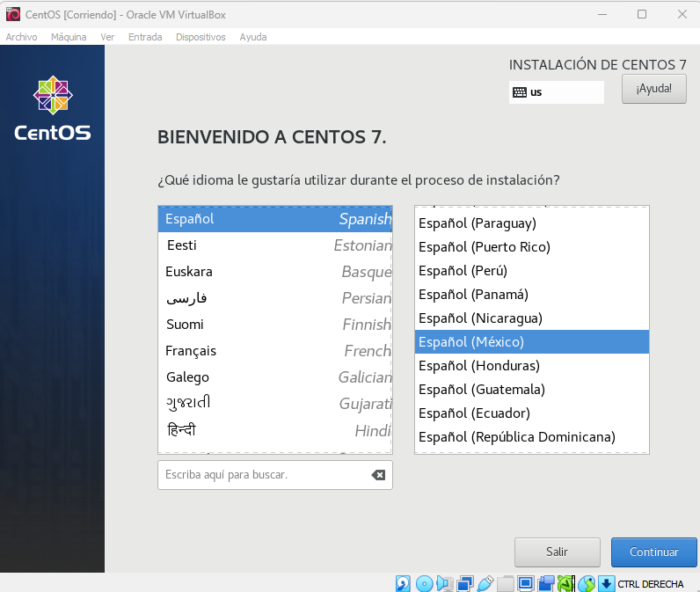This screenshot has height=592, width=700.
Task: Minimize the VirtualBox window
Action: 602,14
